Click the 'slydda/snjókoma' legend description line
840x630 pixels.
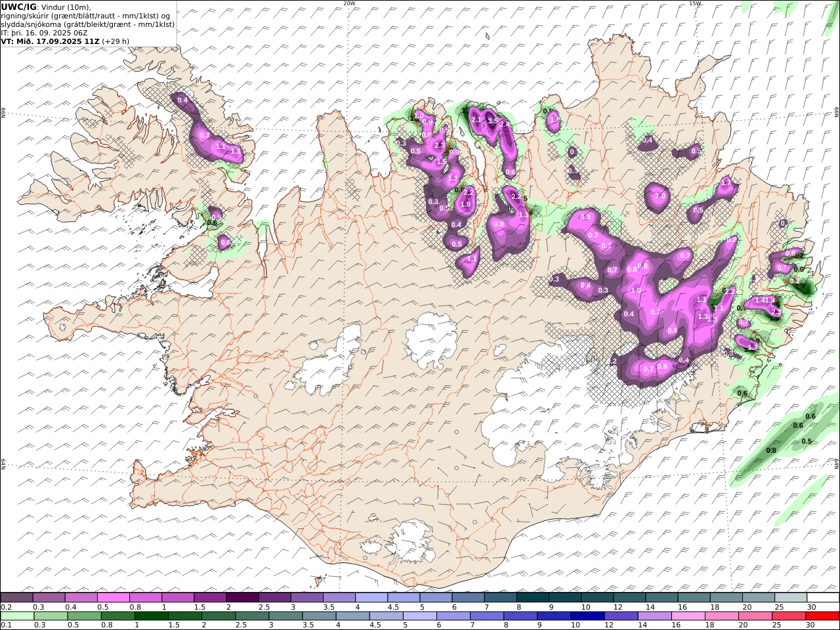[88, 24]
